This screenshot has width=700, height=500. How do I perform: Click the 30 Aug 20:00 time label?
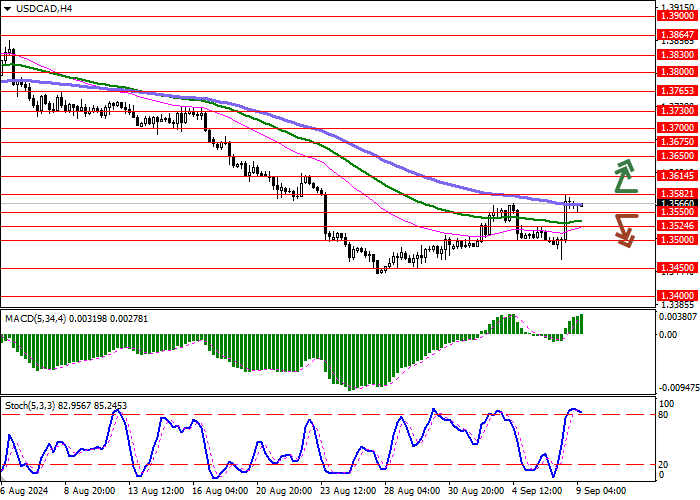pos(478,490)
